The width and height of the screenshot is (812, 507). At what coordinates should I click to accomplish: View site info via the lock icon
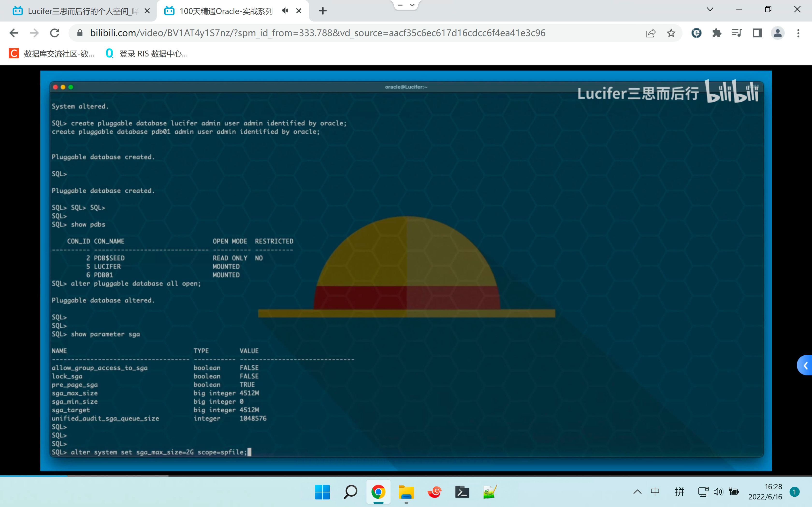click(80, 33)
